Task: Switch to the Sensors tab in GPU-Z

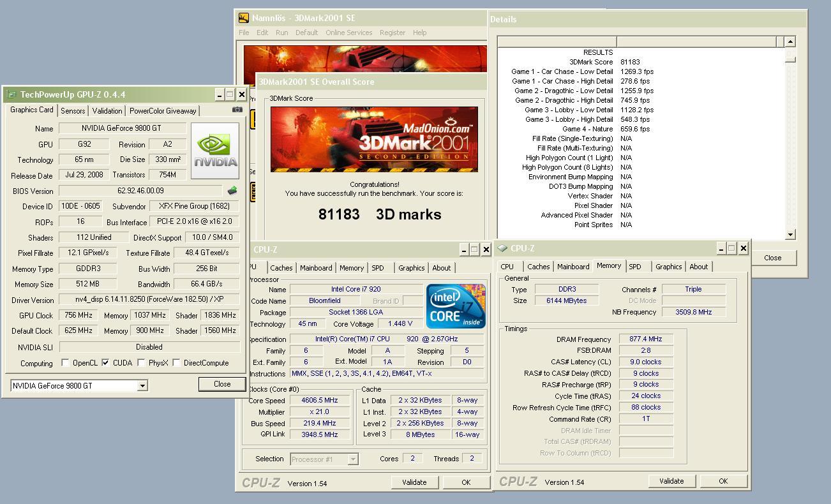Action: click(x=73, y=111)
